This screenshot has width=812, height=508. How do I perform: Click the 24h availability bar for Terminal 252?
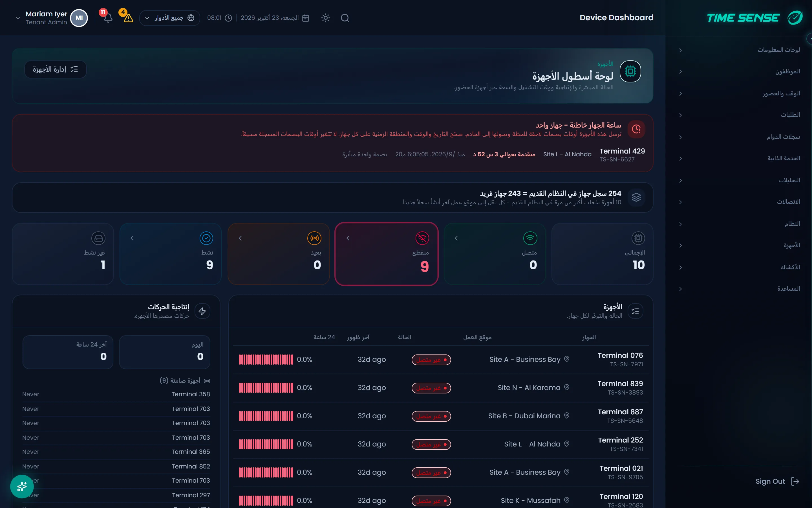266,444
